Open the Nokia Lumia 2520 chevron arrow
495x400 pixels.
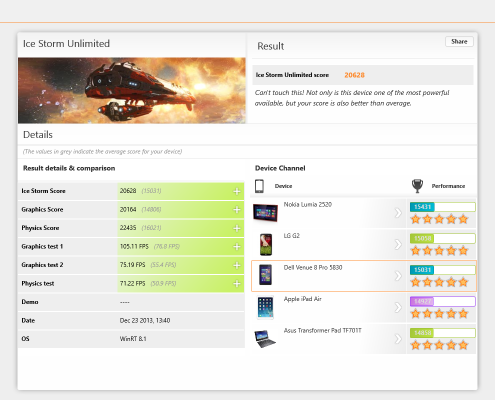point(398,213)
